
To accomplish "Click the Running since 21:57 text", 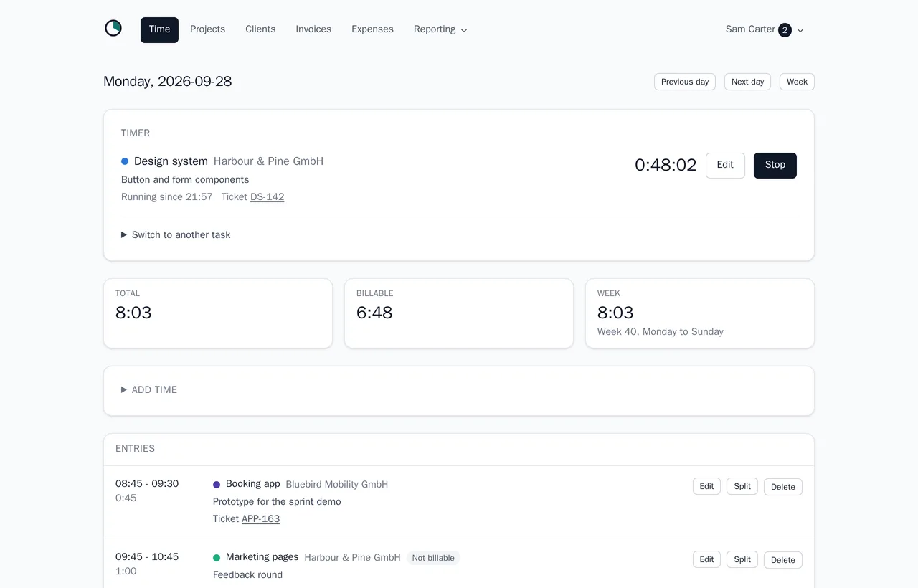I will coord(166,197).
